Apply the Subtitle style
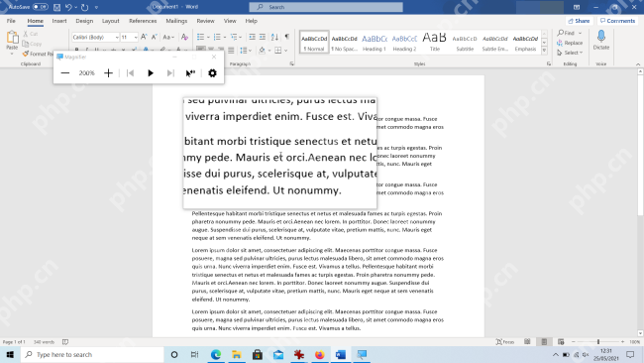This screenshot has height=363, width=644. pyautogui.click(x=465, y=42)
